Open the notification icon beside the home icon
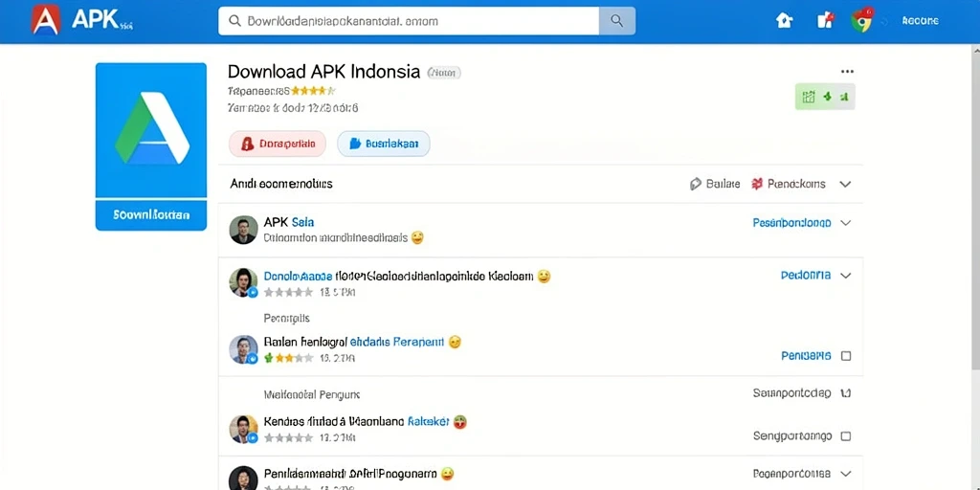Image resolution: width=980 pixels, height=490 pixels. [x=825, y=21]
